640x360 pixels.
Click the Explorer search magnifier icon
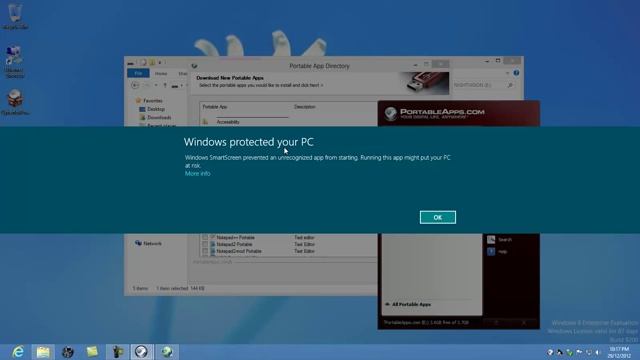(510, 85)
